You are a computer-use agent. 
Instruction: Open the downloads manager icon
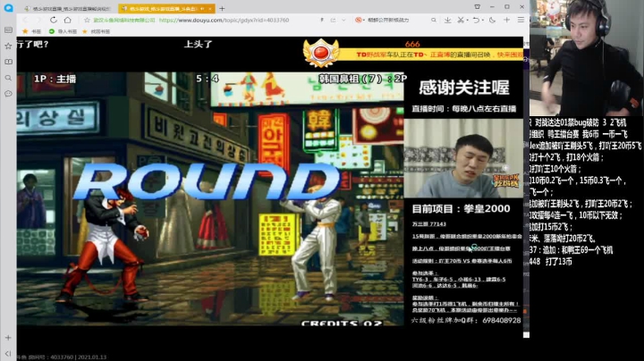(448, 20)
